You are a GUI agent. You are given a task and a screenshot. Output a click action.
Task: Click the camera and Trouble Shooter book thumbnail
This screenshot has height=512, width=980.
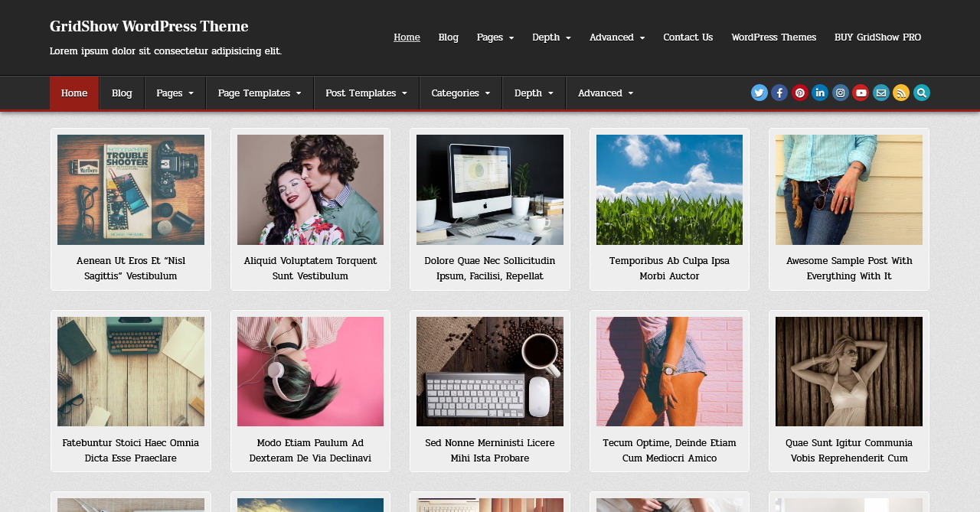[x=131, y=190]
